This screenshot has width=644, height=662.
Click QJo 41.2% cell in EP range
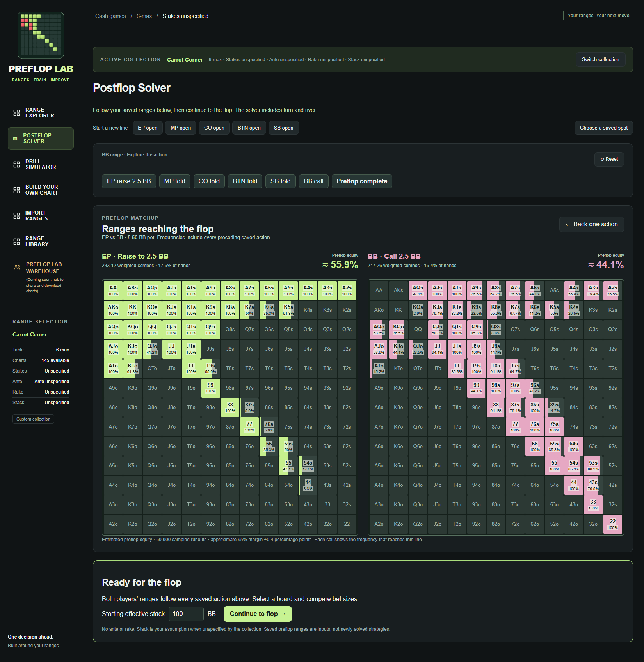click(152, 349)
